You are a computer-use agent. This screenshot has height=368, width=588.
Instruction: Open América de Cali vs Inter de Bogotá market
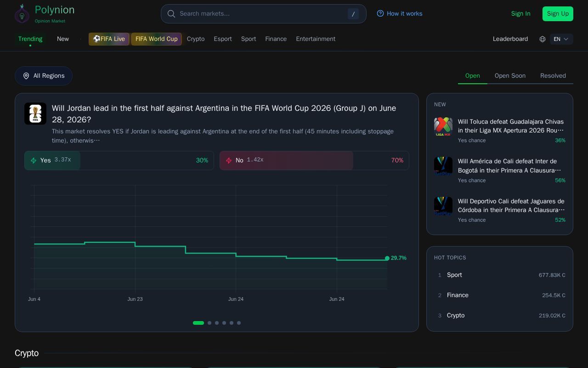[x=500, y=170]
